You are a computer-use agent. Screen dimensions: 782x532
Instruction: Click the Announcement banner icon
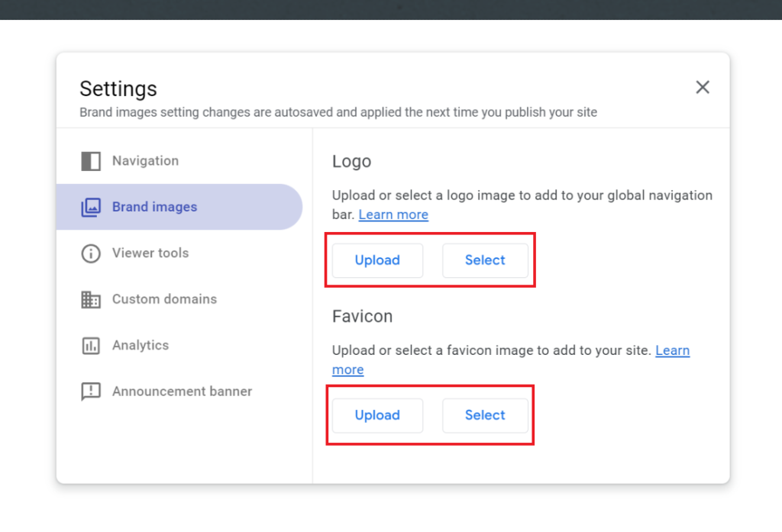(x=89, y=391)
